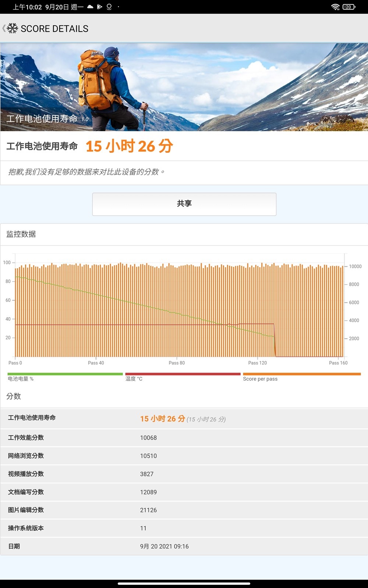
Task: Tap the 监控数据 section header
Action: point(21,234)
